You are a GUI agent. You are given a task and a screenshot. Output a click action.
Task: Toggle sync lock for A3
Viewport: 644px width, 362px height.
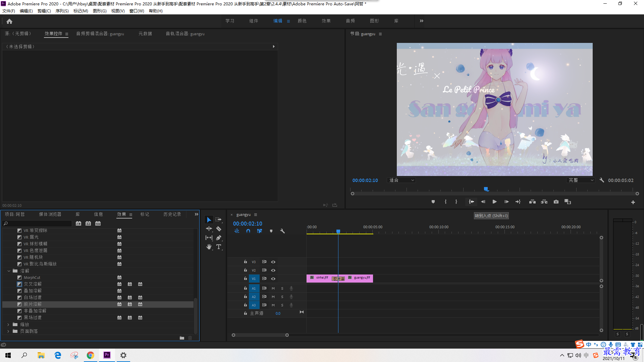pyautogui.click(x=264, y=305)
